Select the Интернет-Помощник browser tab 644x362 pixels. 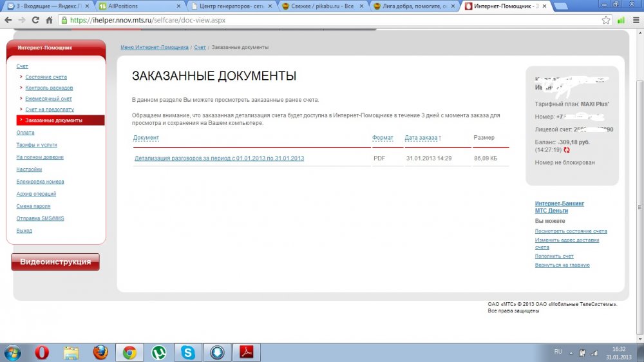click(504, 6)
